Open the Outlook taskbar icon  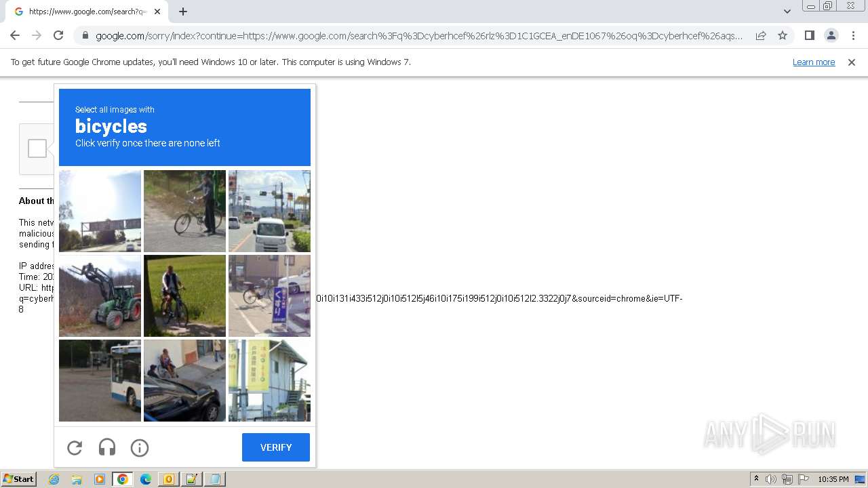168,479
